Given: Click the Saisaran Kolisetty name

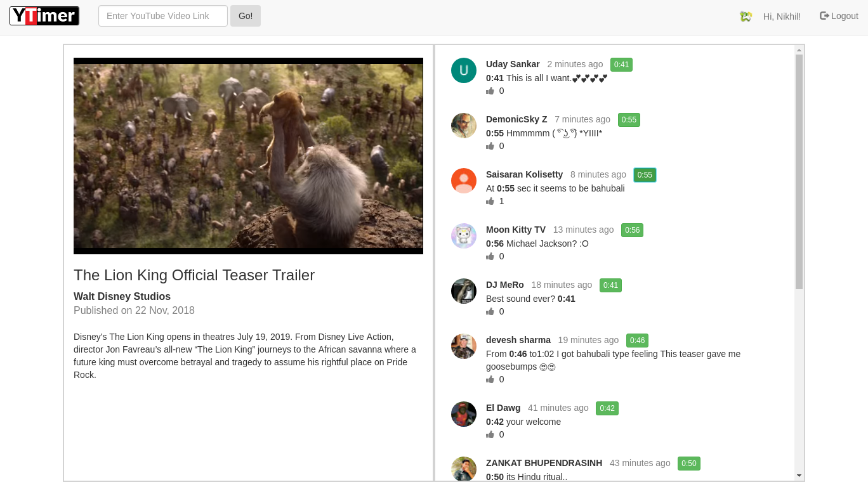Looking at the screenshot, I should 524,174.
